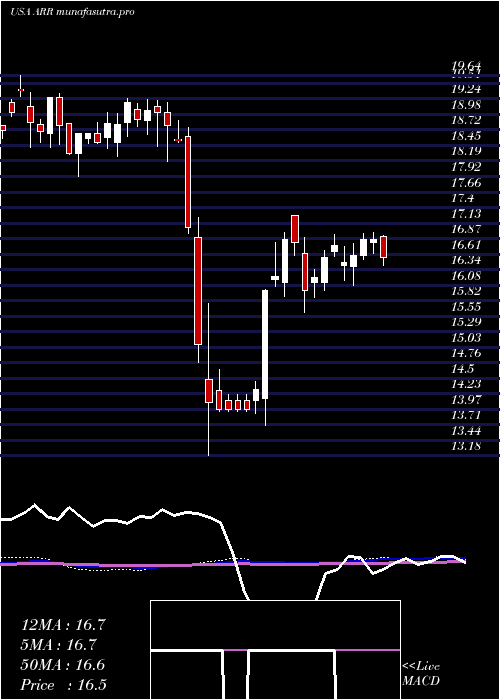The image size is (500, 700).
Task: Click the 19.24 price axis label
Action: pyautogui.click(x=466, y=89)
